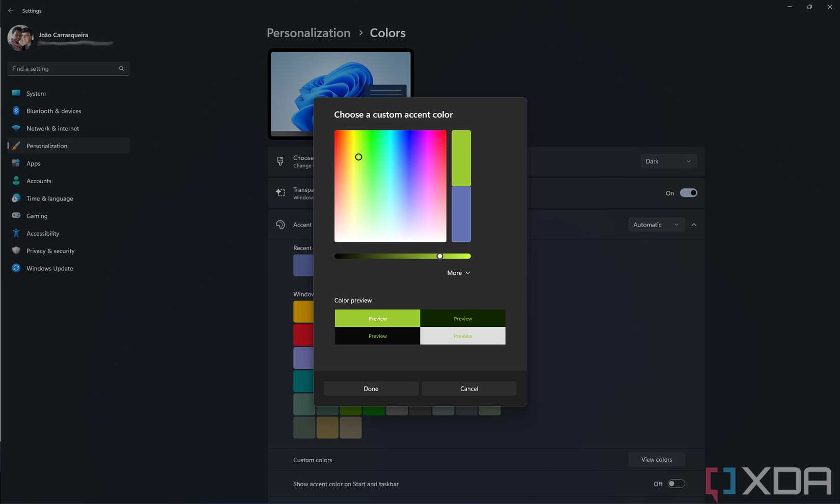
Task: Click Personalization in the breadcrumb
Action: (x=309, y=33)
